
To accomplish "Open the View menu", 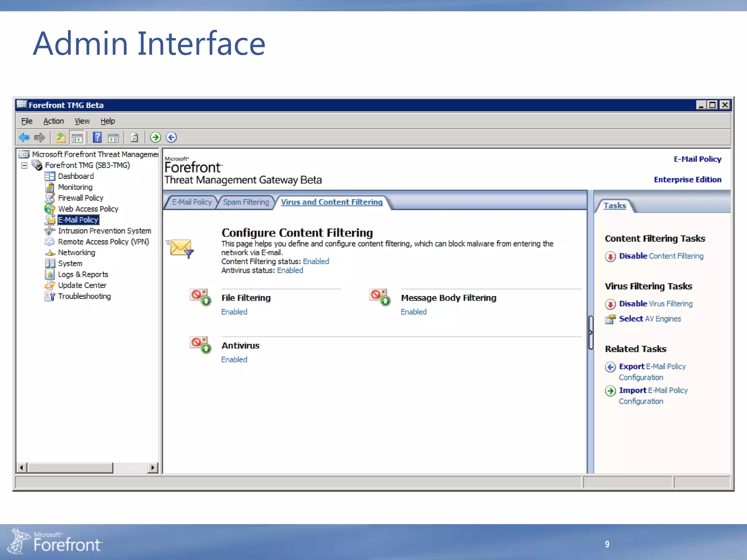I will pyautogui.click(x=82, y=121).
